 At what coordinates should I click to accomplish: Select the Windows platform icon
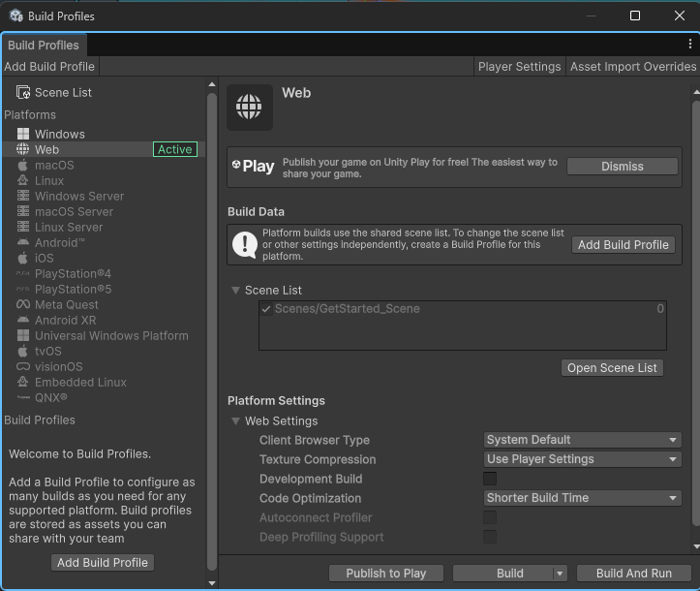pos(23,134)
